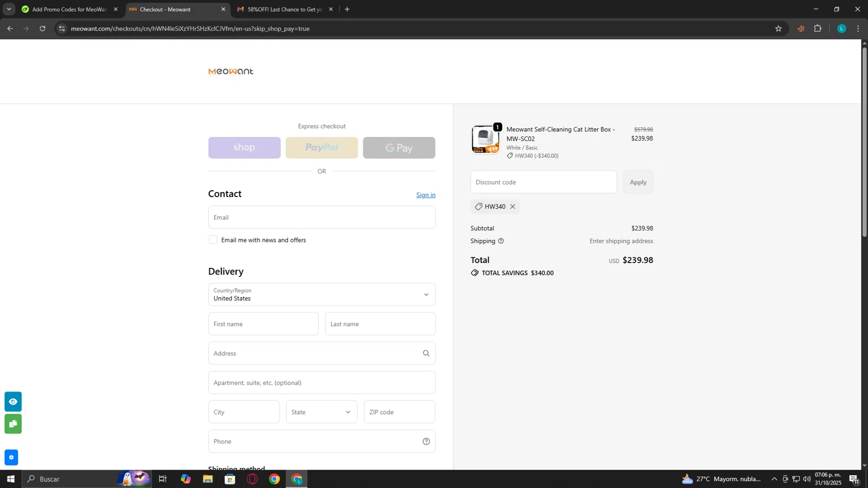Open the Copilot taskbar icon

pos(185,479)
